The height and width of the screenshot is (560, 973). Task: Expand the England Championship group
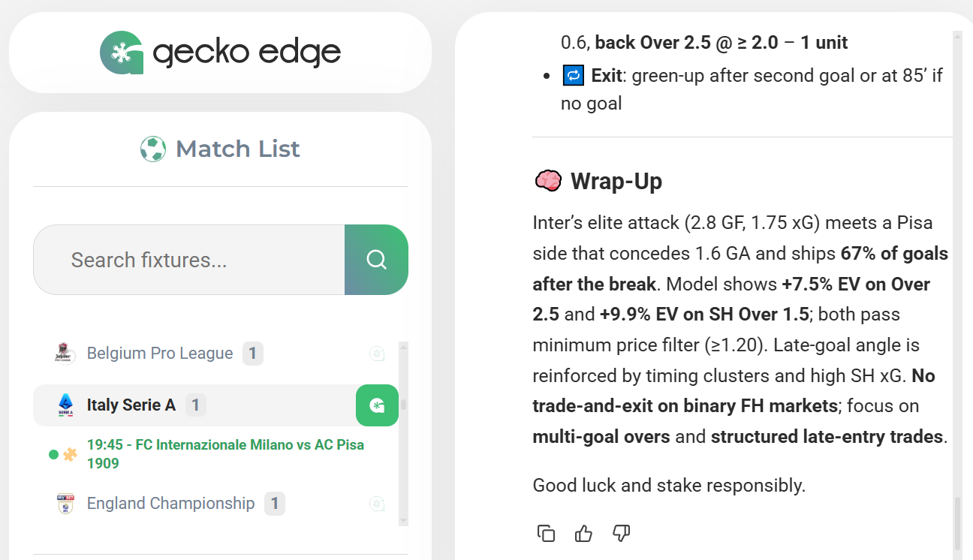coord(170,504)
